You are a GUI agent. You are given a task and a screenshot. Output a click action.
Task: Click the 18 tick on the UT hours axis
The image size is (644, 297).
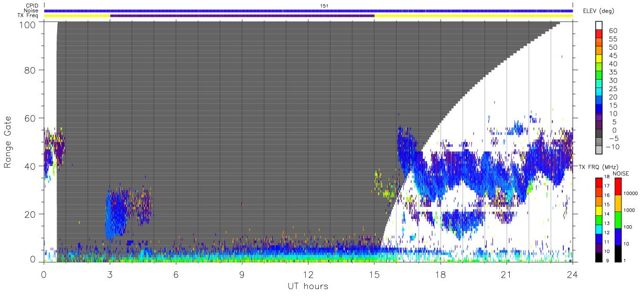point(441,274)
